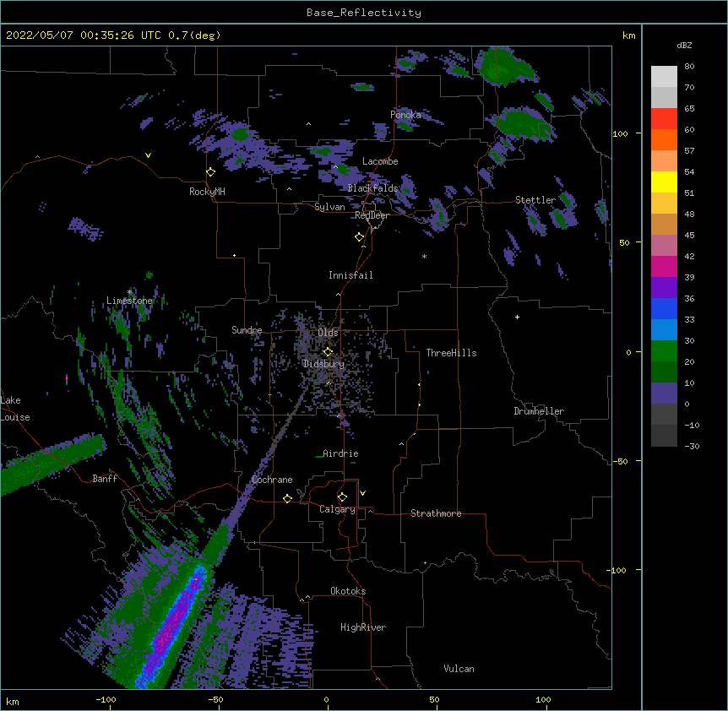This screenshot has width=728, height=711.
Task: Click the Okotoks label
Action: click(x=348, y=591)
